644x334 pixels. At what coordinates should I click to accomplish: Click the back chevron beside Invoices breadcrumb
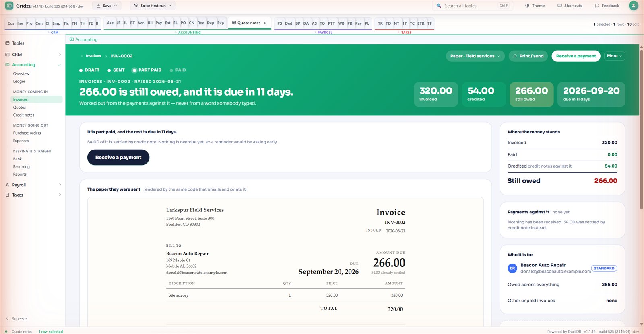point(82,56)
